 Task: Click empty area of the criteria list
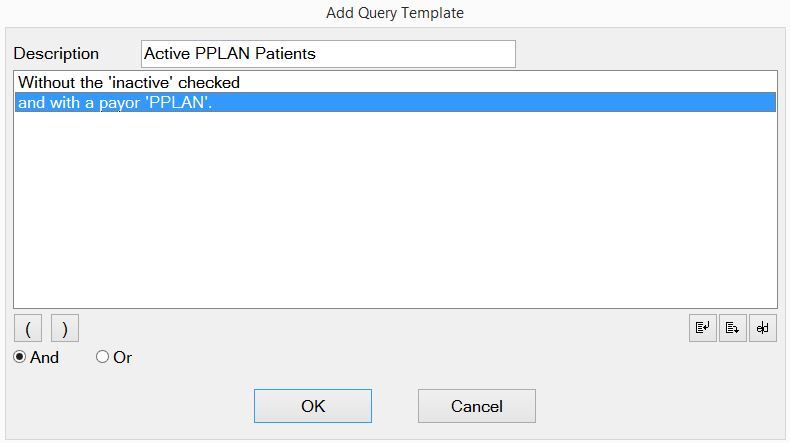(x=395, y=209)
